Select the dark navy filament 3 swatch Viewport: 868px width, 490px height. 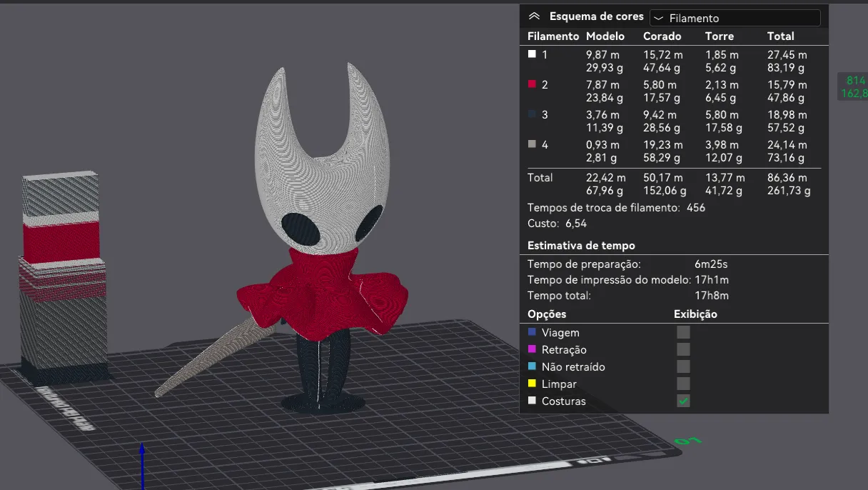tap(532, 114)
